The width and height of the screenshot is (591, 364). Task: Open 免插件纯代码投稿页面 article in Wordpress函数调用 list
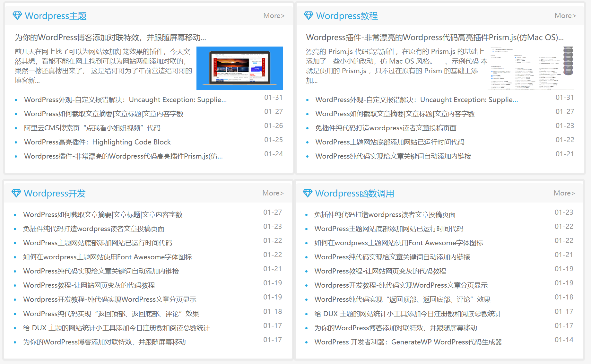tap(385, 215)
